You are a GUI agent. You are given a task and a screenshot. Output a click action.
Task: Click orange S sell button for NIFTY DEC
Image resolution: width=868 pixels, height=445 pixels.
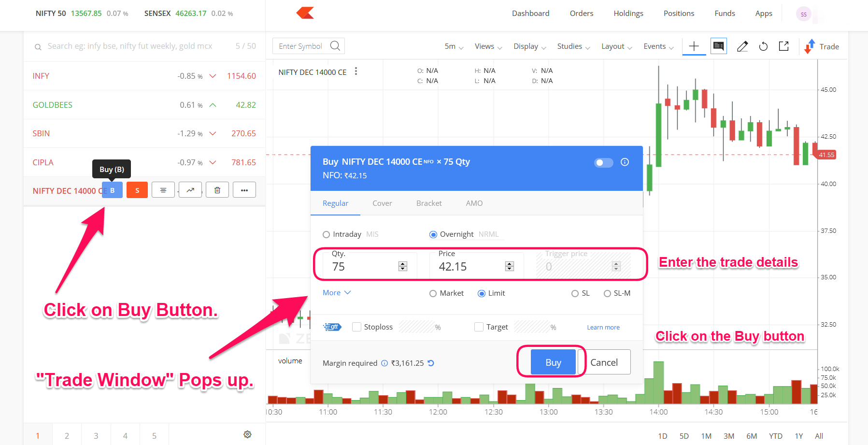pos(137,190)
